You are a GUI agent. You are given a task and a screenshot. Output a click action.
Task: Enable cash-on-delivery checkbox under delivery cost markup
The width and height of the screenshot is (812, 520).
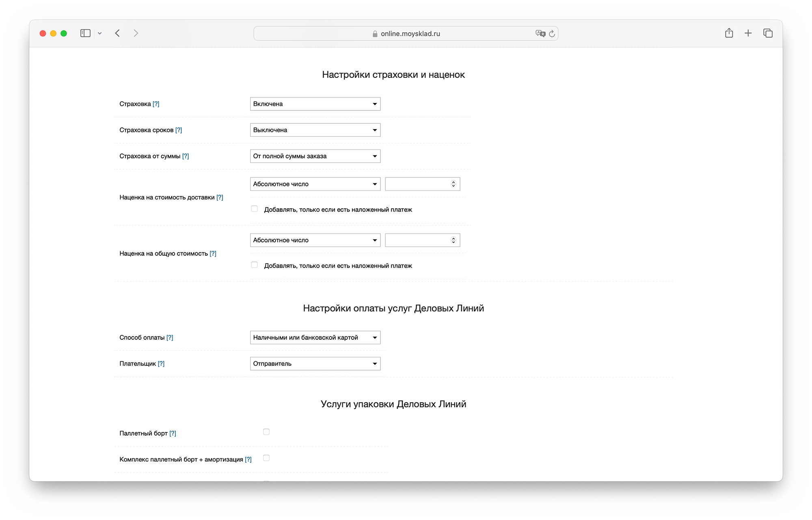click(x=255, y=209)
